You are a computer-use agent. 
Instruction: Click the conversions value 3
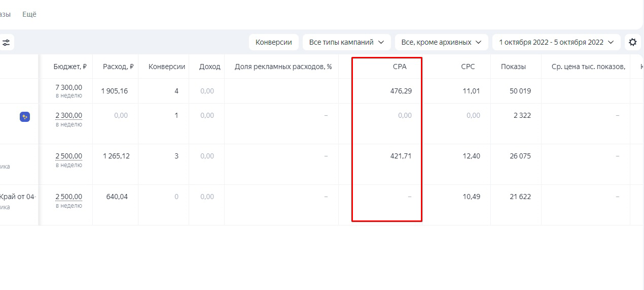[x=176, y=156]
